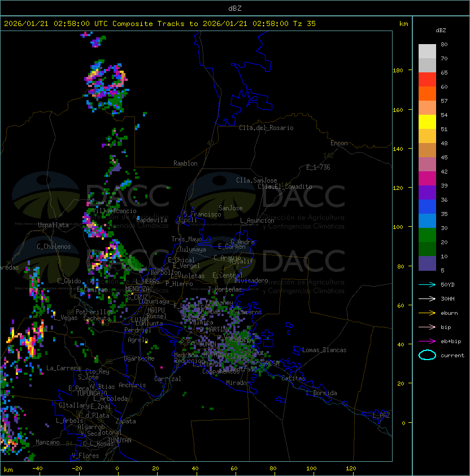The height and width of the screenshot is (476, 470).
Task: Select the purple swatch below 39 dBZ
Action: (427, 192)
